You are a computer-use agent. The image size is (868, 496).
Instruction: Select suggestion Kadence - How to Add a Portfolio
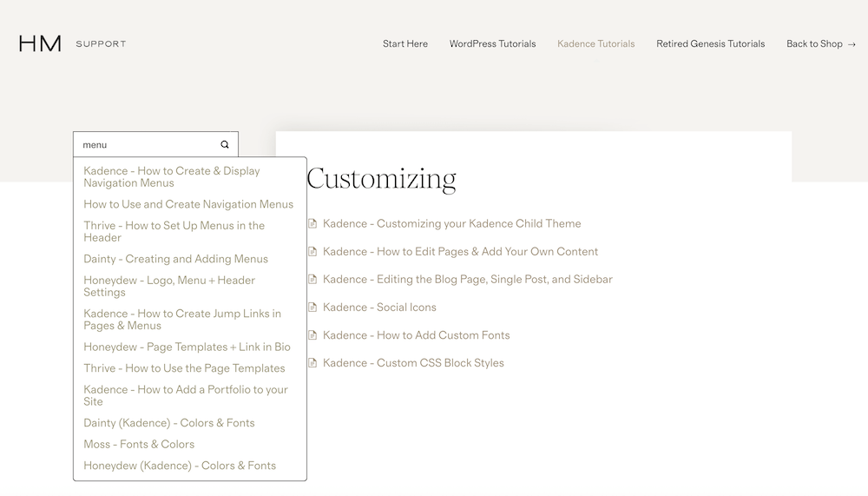[x=186, y=396]
